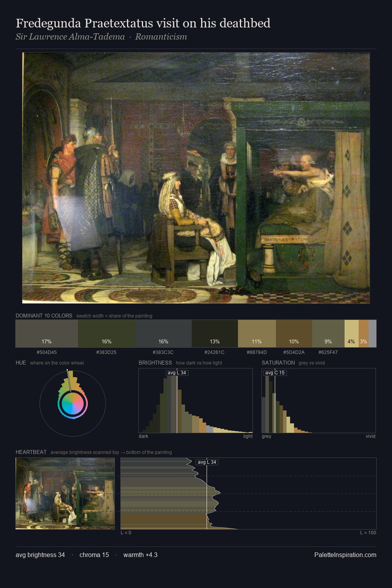This screenshot has height=588, width=392.
Task: Select the 16% slate swatch #383C3C
Action: click(163, 334)
